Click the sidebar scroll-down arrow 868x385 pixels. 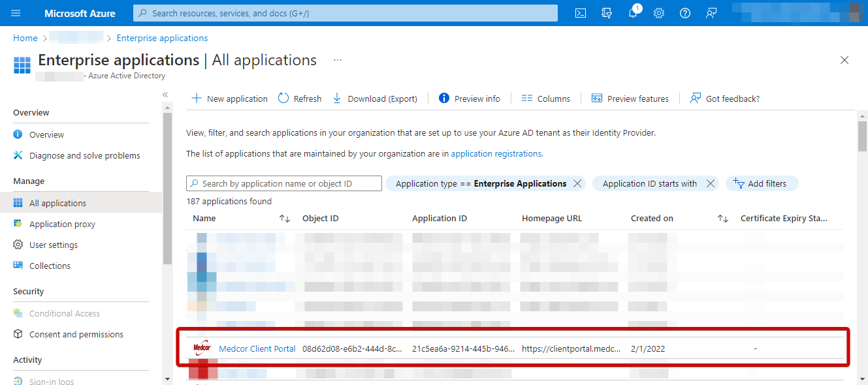168,378
